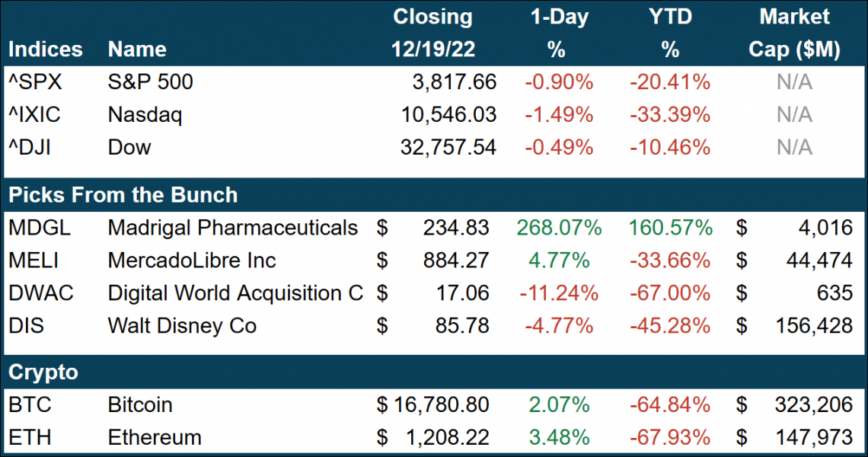Select the Bitcoin price 16,780.80

(x=441, y=404)
